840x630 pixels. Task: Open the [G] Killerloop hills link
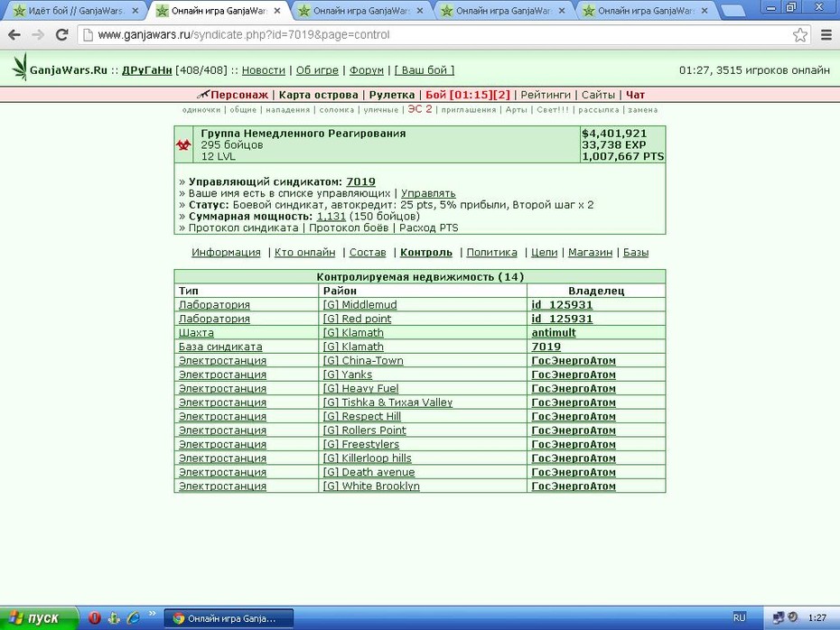click(x=367, y=458)
